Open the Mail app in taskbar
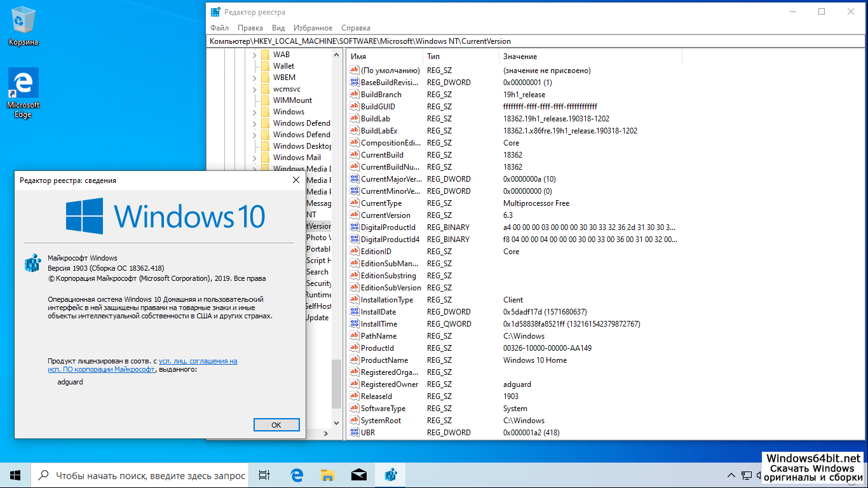Image resolution: width=868 pixels, height=488 pixels. point(359,475)
